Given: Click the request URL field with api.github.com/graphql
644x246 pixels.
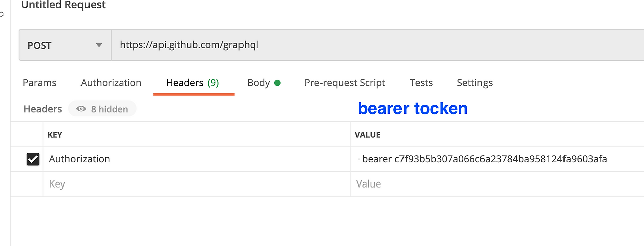Looking at the screenshot, I should point(377,45).
